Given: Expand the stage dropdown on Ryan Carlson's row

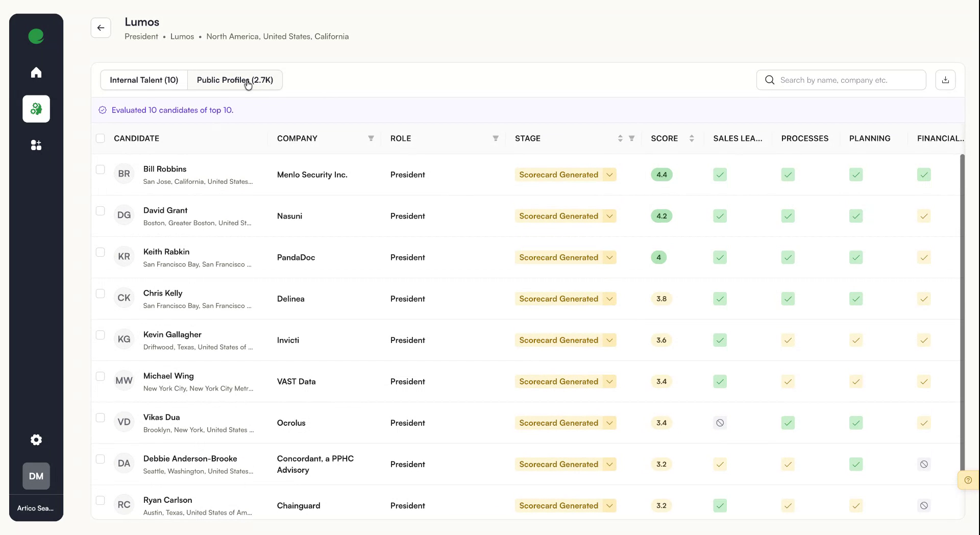Looking at the screenshot, I should click(608, 505).
